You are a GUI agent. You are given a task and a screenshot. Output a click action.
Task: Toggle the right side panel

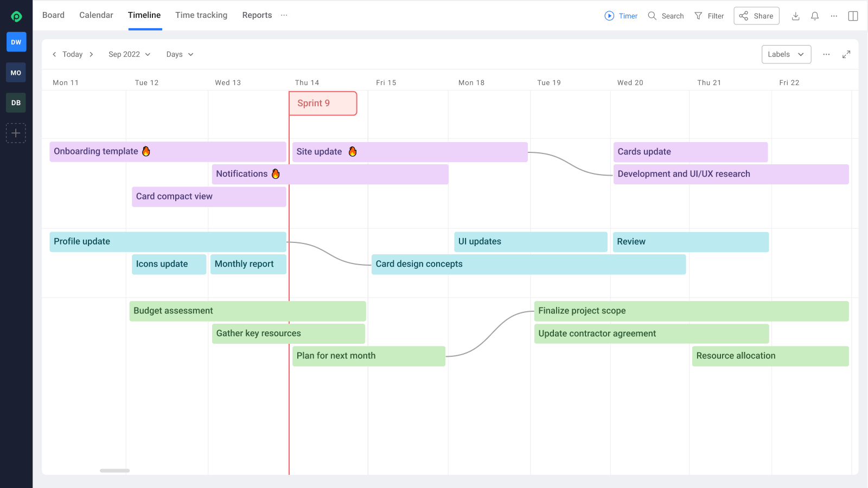[852, 16]
